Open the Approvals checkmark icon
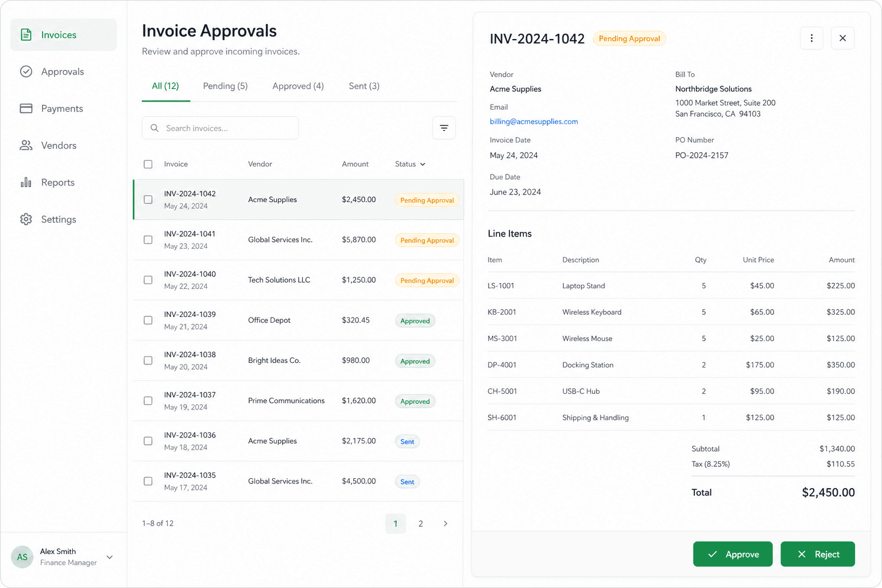 (x=26, y=72)
